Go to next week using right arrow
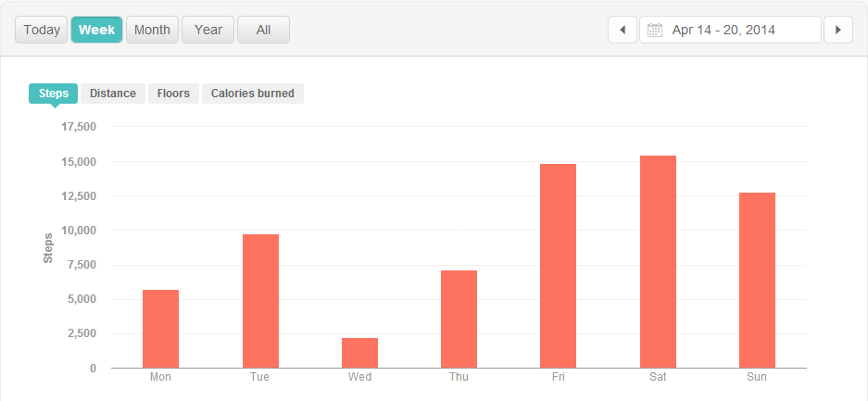This screenshot has height=401, width=868. [838, 30]
